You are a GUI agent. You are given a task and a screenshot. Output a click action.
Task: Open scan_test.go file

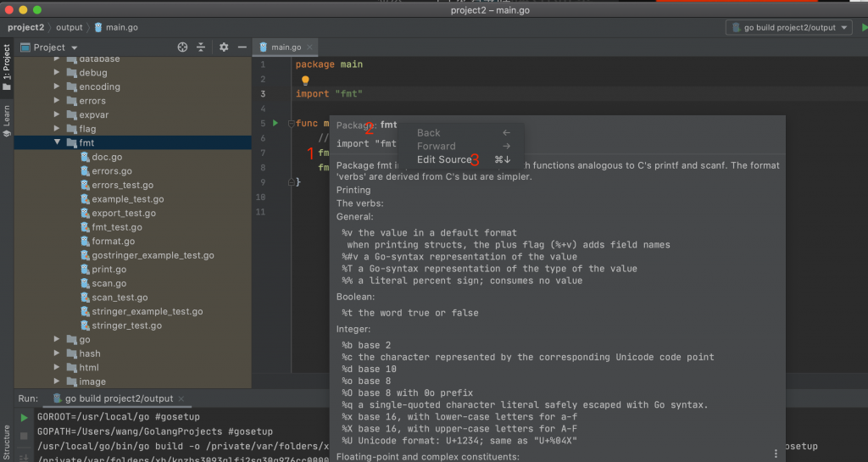[x=120, y=297]
